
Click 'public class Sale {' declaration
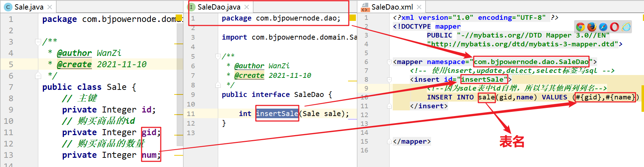[89, 87]
